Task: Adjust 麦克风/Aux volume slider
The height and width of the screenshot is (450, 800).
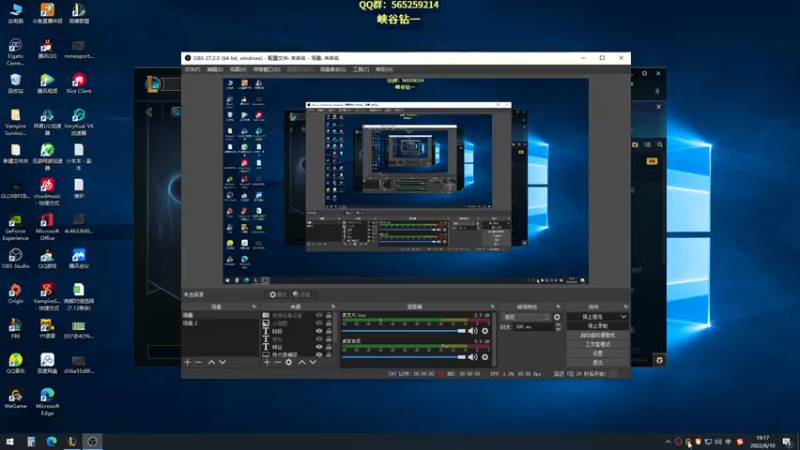Action: (404, 331)
